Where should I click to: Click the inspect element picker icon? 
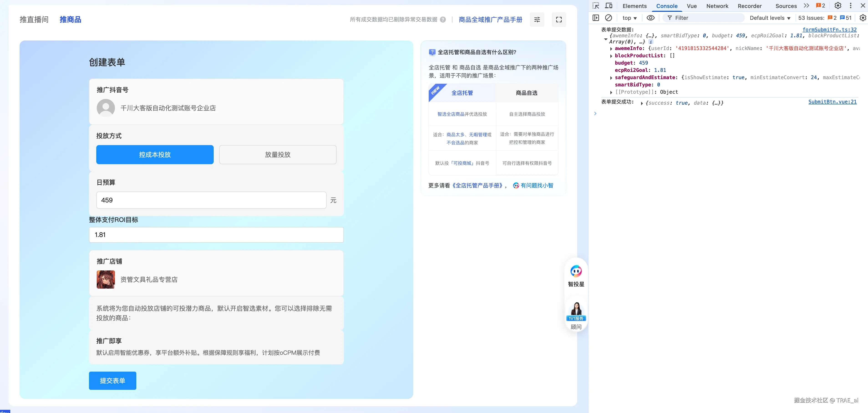coord(596,6)
